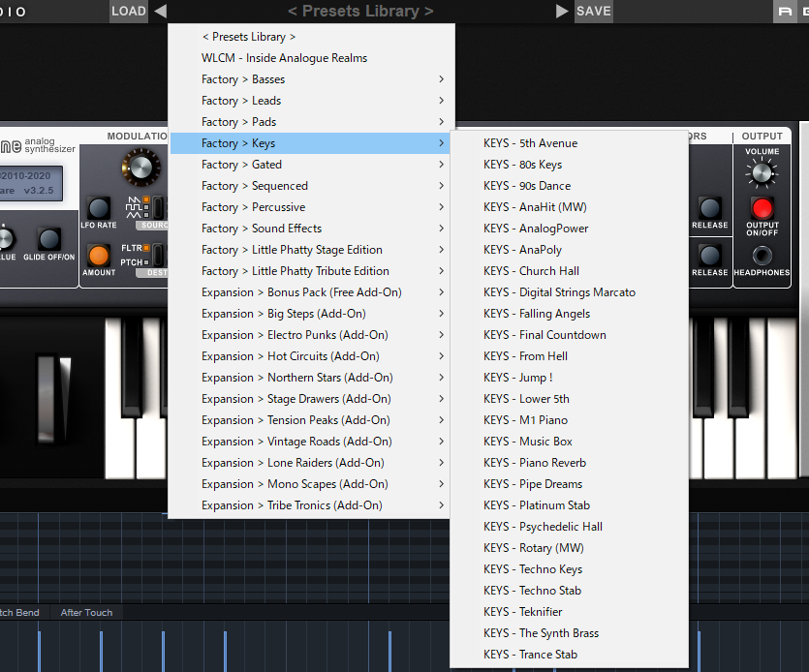The width and height of the screenshot is (809, 672).
Task: Load the KEYS - Pipe Dreams preset
Action: (x=570, y=484)
